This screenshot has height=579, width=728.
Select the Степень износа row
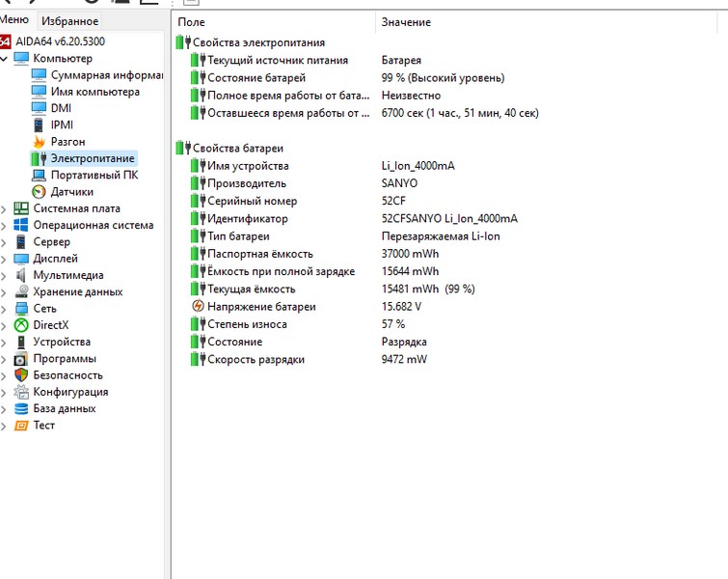pos(247,324)
